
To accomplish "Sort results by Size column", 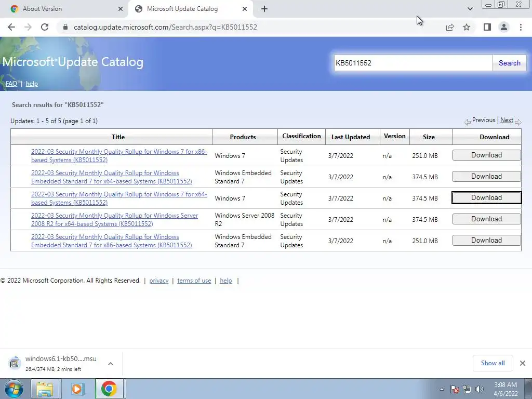I will 429,137.
